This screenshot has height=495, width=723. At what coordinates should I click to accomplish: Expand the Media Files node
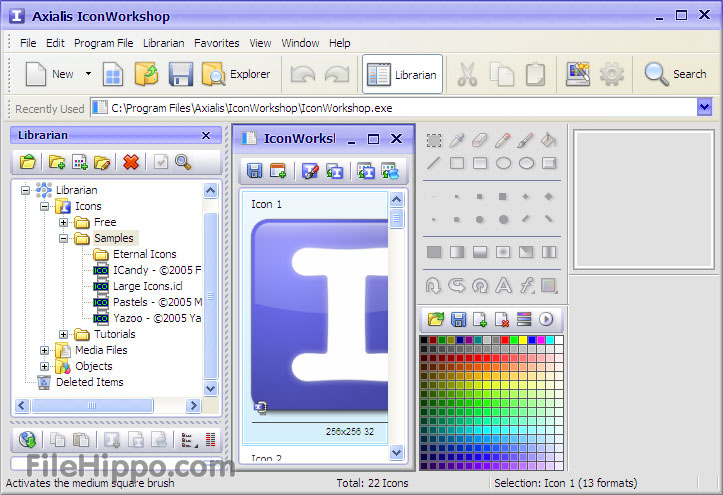pos(45,350)
